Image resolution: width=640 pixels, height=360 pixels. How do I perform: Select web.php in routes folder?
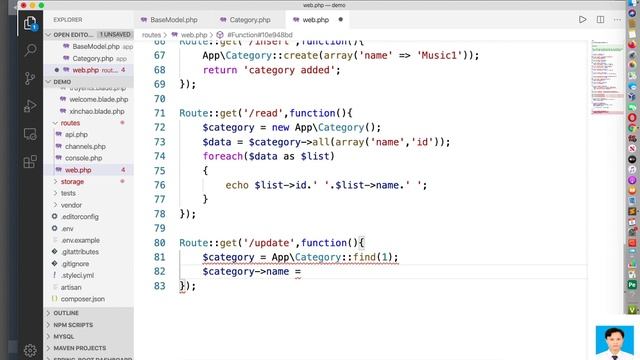click(x=89, y=170)
